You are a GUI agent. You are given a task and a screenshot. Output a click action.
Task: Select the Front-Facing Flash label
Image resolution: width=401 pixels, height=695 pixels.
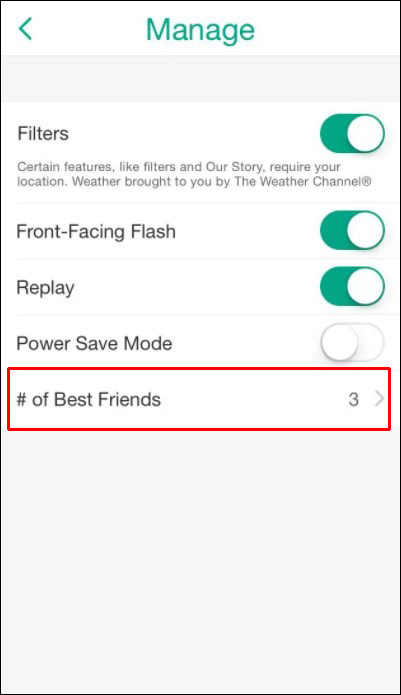[x=96, y=231]
